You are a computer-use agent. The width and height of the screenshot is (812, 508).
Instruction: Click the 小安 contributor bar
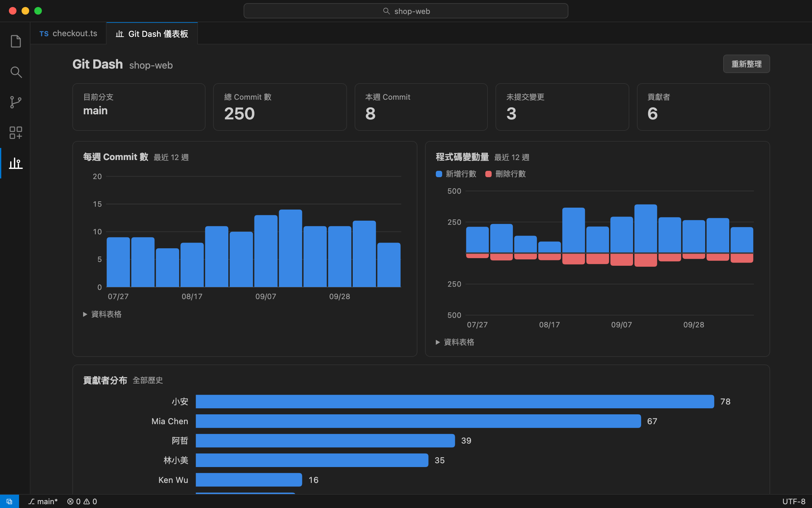[x=455, y=402]
